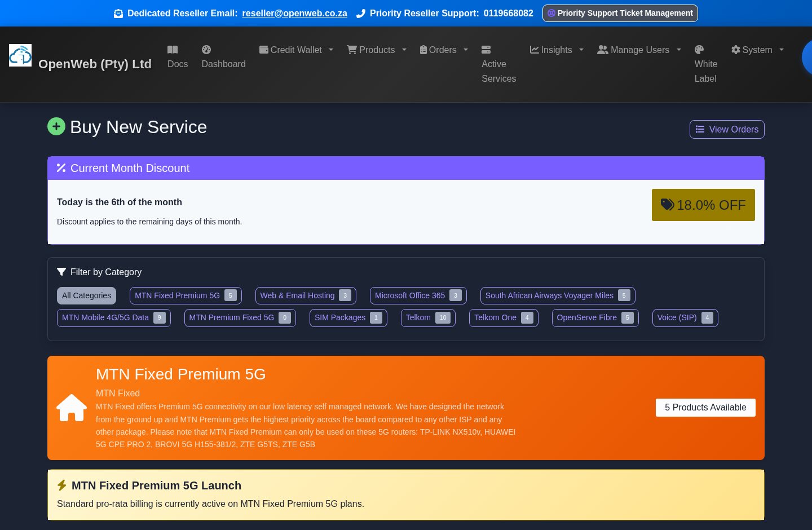Click the email icon in top banner
Screen dimensions: 812x530
pyautogui.click(x=118, y=14)
